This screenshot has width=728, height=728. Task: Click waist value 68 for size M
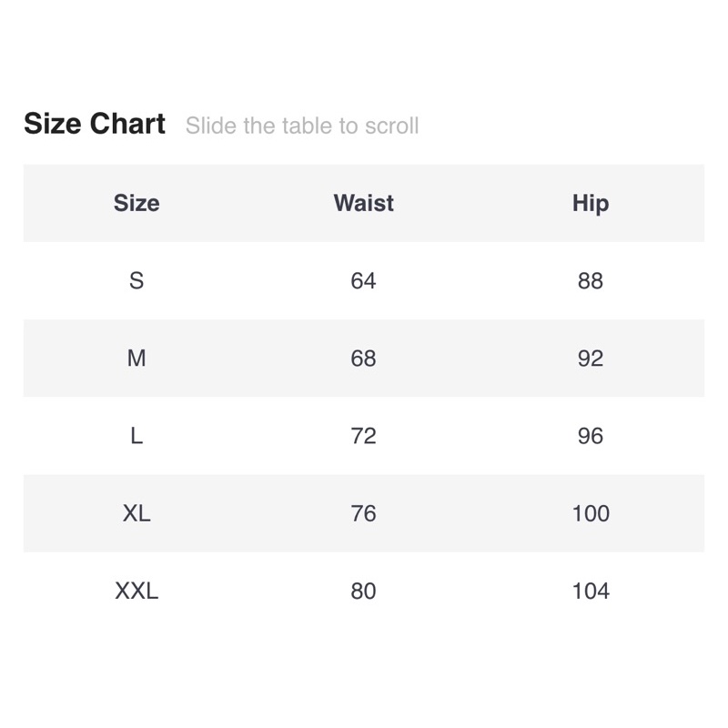pos(363,359)
